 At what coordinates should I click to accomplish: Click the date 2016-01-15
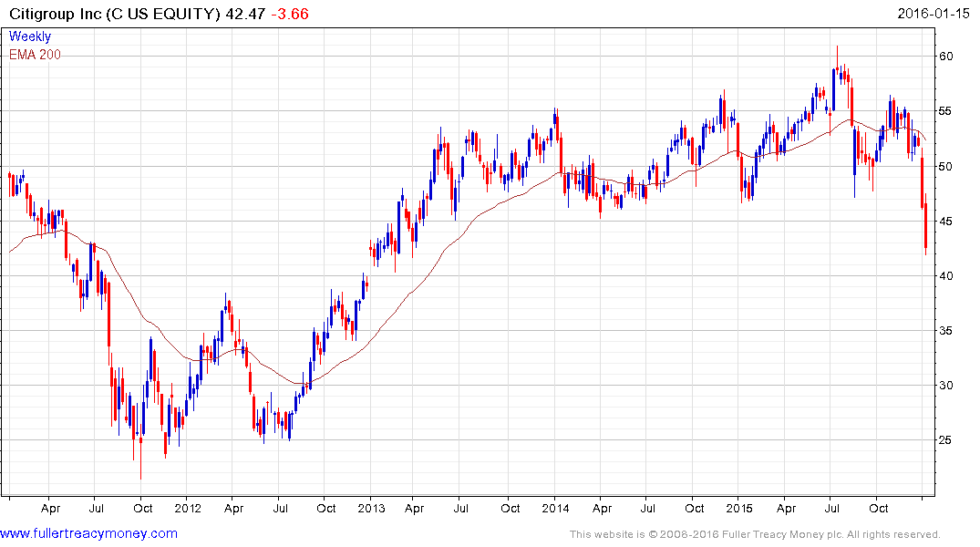934,14
